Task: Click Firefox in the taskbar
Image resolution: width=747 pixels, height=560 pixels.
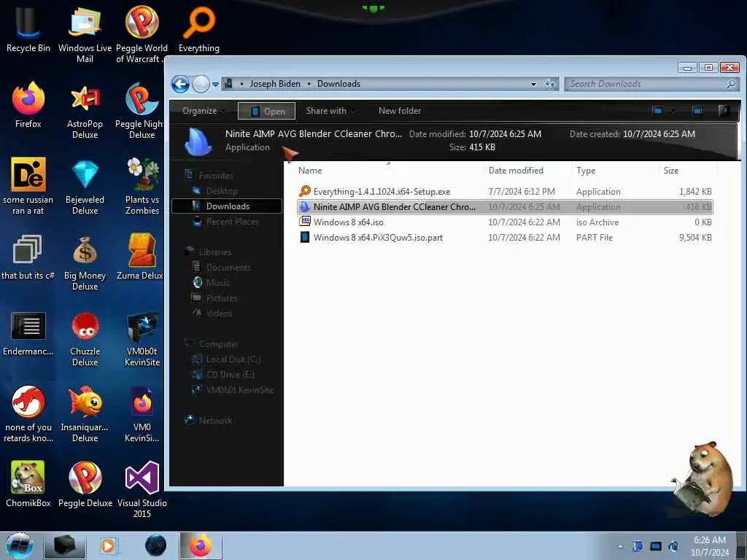Action: (x=201, y=545)
